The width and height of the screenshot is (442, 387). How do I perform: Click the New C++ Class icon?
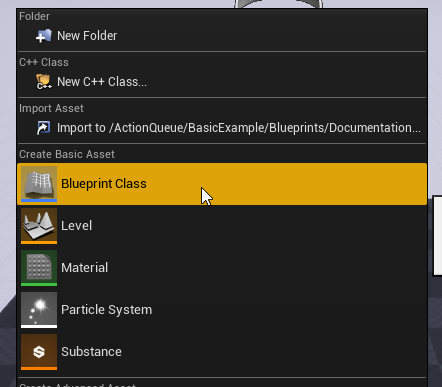(x=44, y=82)
